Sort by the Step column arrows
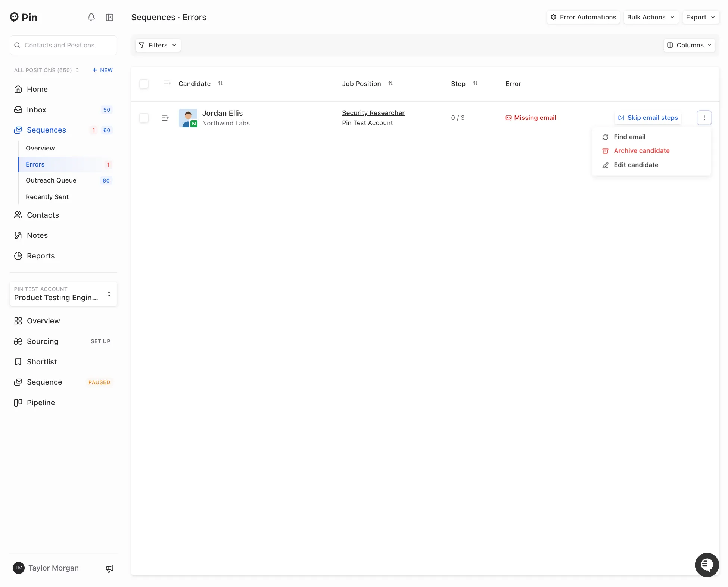 (x=475, y=83)
